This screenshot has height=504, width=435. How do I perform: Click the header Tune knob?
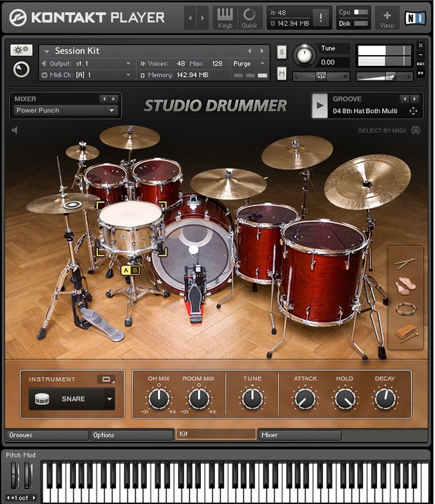304,55
